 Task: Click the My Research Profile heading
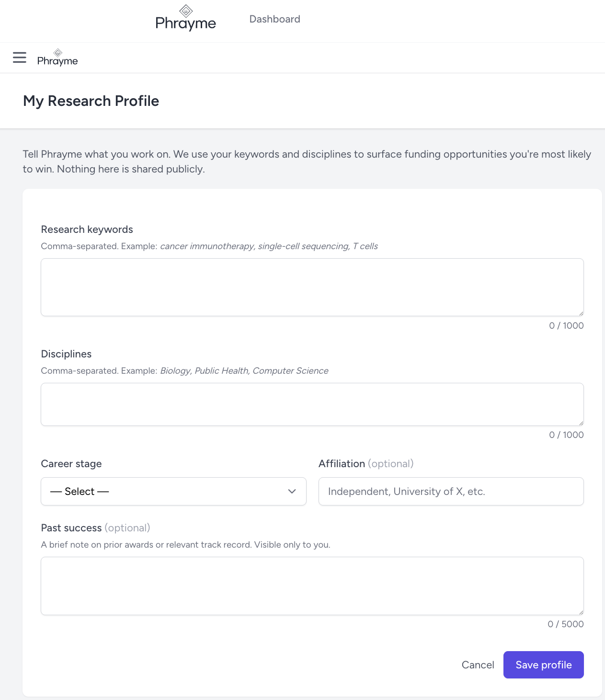tap(91, 101)
